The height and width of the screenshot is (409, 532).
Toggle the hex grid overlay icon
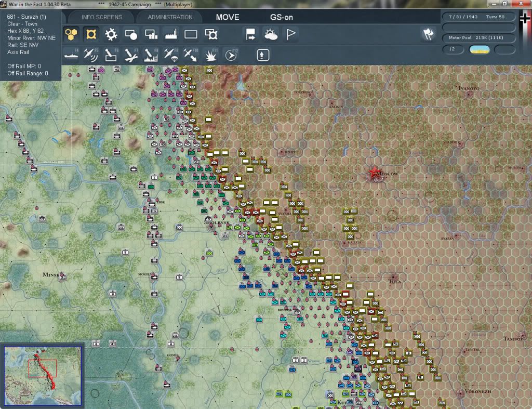point(71,34)
